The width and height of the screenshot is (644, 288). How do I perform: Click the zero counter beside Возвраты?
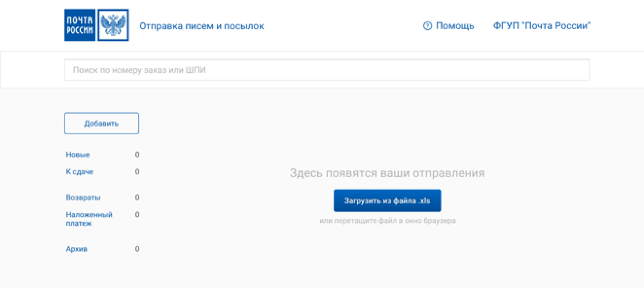(137, 198)
